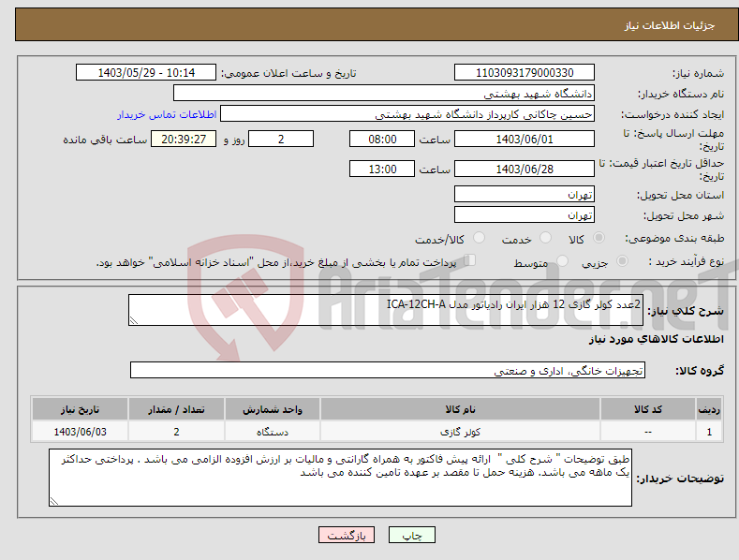Select the کالا/خدمت radio button
739x560 pixels.
(x=479, y=238)
